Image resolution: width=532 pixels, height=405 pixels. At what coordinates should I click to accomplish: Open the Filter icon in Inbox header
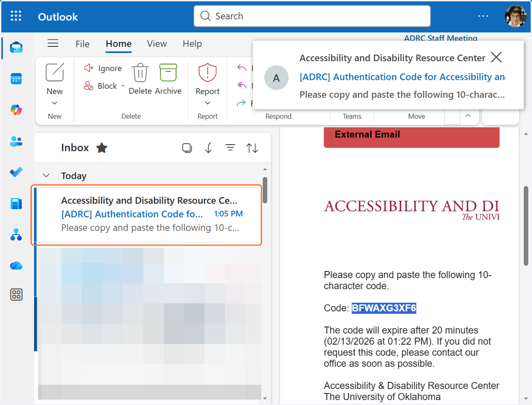click(x=230, y=148)
